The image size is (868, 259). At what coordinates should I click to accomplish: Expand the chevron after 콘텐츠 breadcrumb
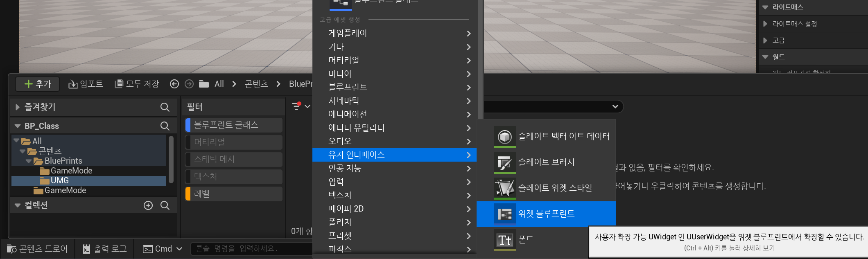278,84
